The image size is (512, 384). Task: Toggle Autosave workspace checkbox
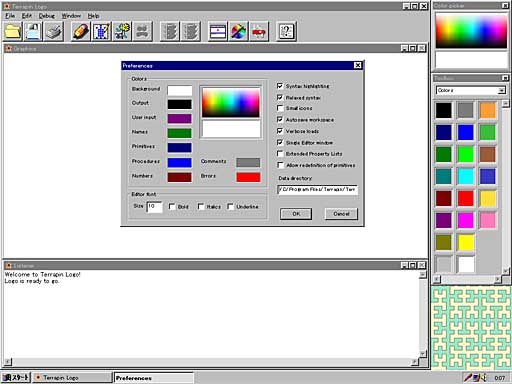(x=280, y=119)
